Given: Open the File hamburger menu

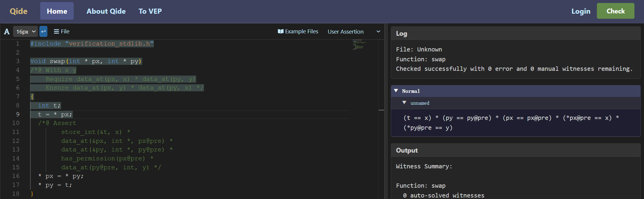Looking at the screenshot, I should click(x=61, y=32).
